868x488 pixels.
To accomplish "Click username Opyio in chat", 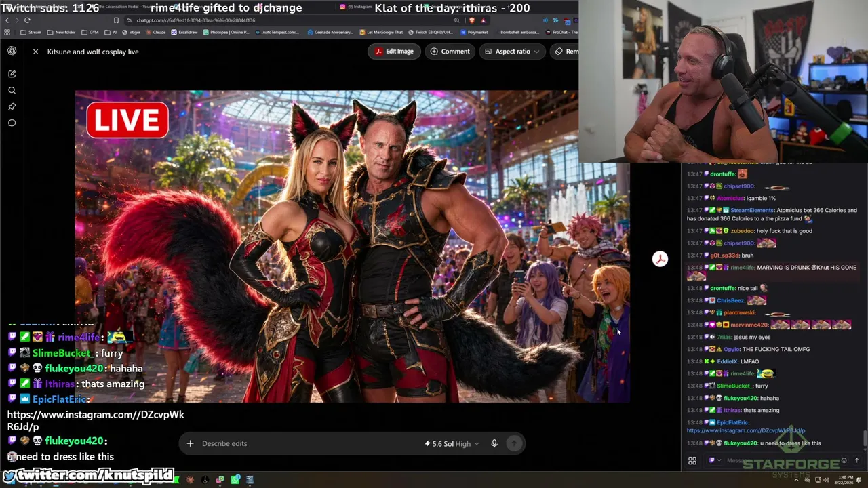I will coord(732,349).
